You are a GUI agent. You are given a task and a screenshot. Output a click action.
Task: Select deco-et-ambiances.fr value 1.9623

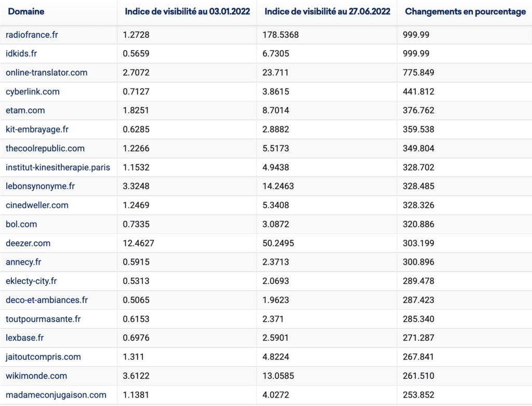pyautogui.click(x=276, y=300)
